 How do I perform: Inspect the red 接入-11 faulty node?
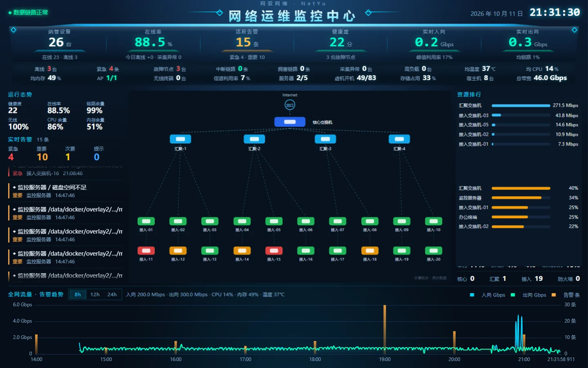[x=146, y=251]
